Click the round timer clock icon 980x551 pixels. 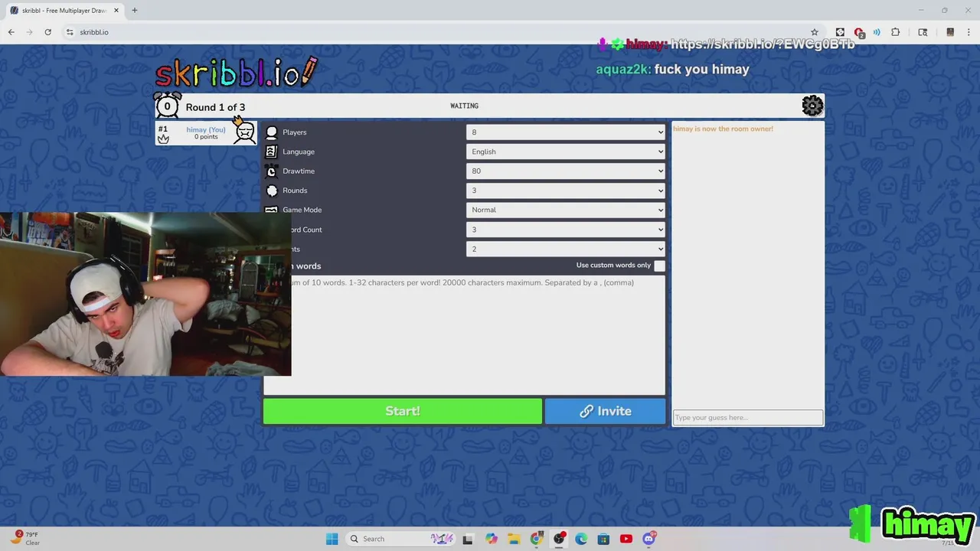pos(167,106)
